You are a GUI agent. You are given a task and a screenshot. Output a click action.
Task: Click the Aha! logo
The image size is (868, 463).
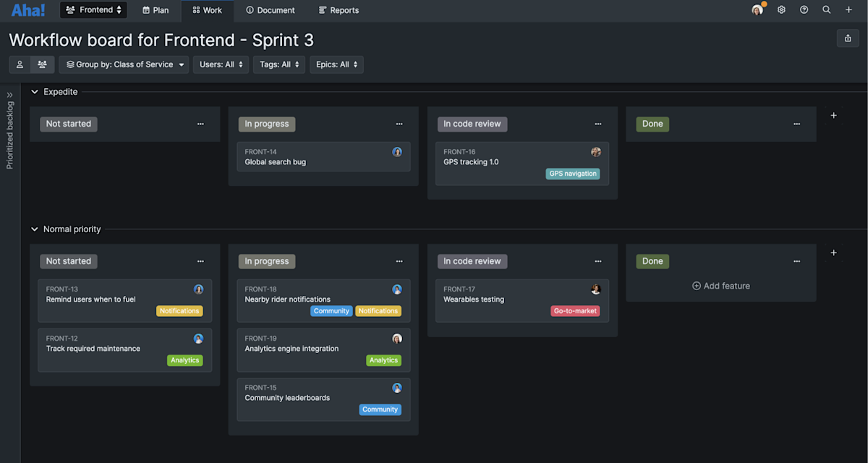[27, 10]
